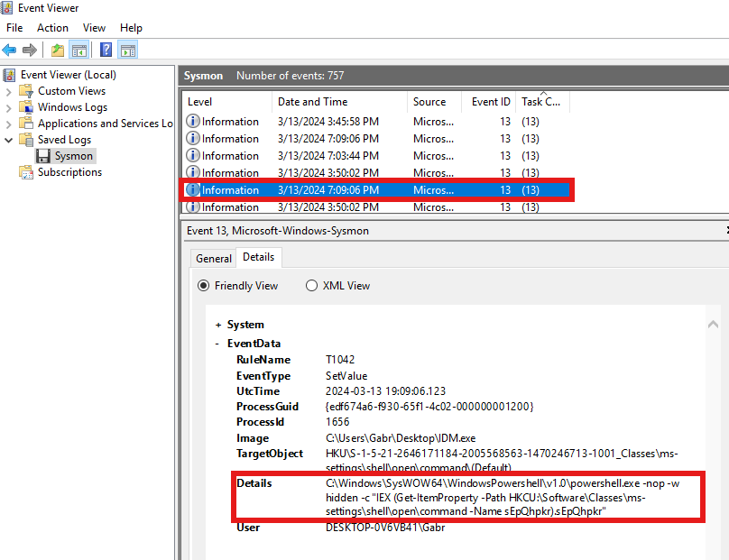The width and height of the screenshot is (729, 560).
Task: Click the Back arrow toolbar icon
Action: [x=9, y=50]
